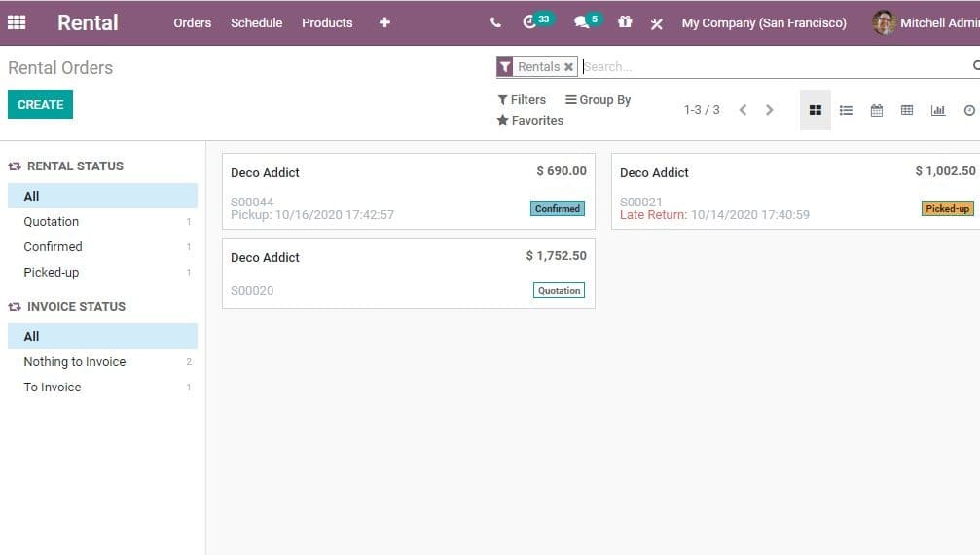Click the search magnifier icon
The image size is (980, 555).
pos(976,65)
